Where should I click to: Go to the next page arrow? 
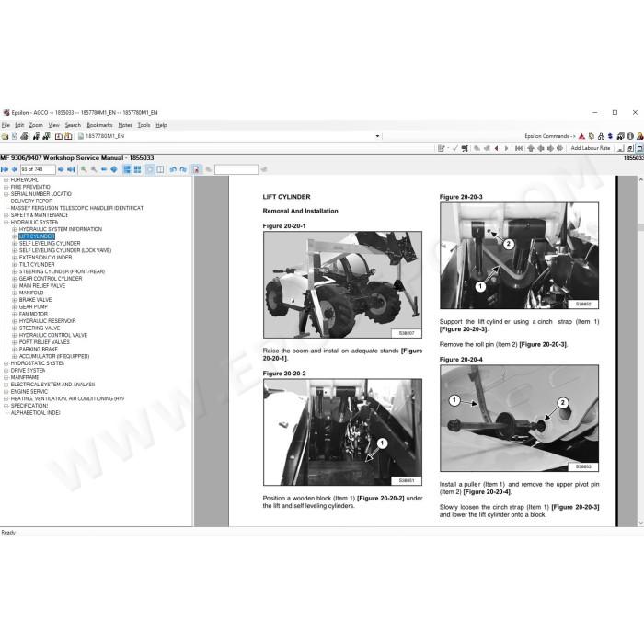[61, 169]
